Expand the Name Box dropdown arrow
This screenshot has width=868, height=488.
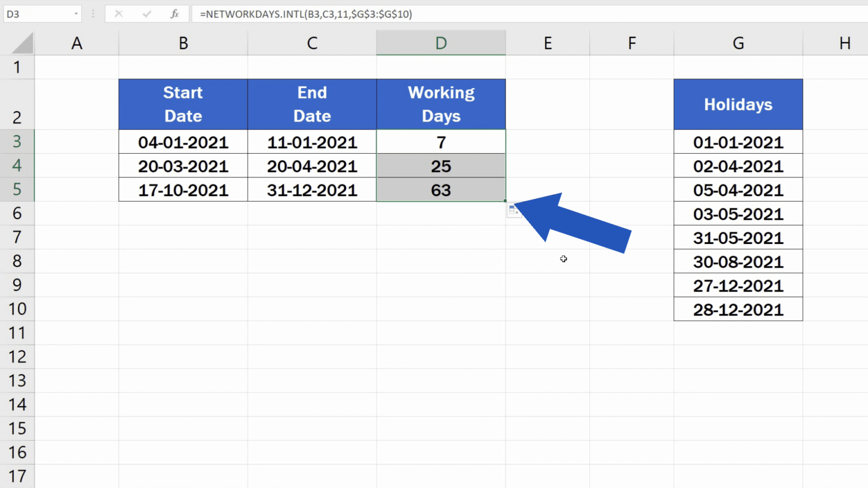tap(76, 14)
